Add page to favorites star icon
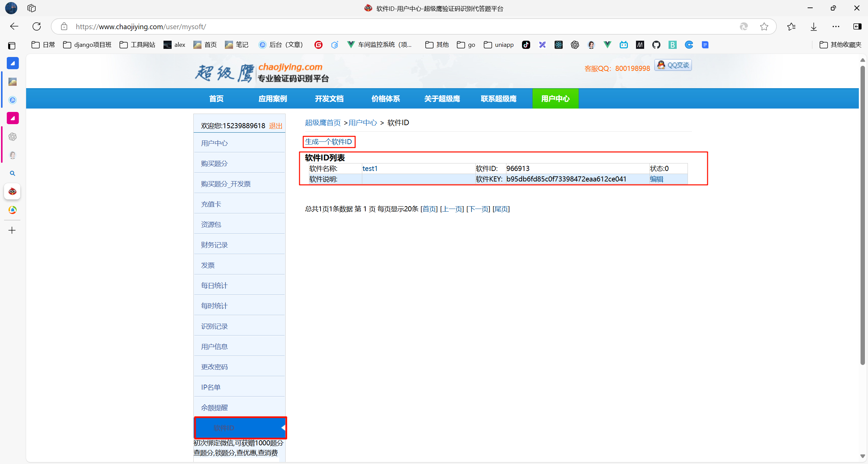Image resolution: width=868 pixels, height=464 pixels. click(764, 26)
